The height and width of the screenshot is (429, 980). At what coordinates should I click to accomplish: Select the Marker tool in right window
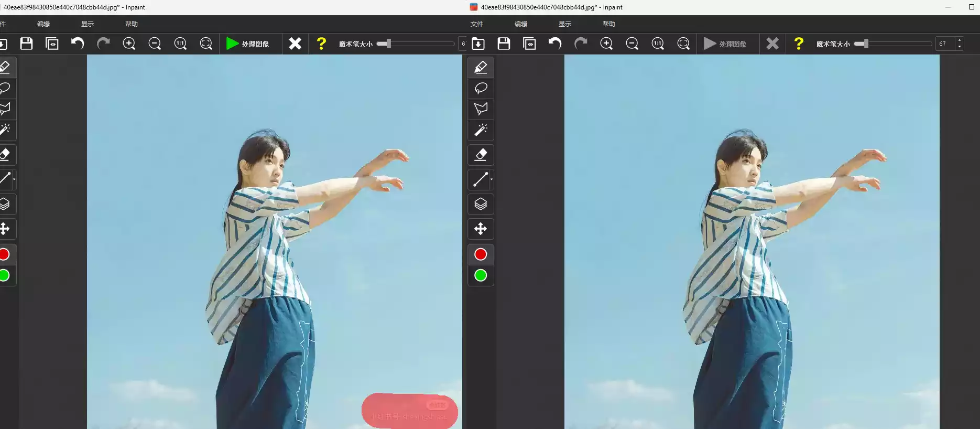481,68
